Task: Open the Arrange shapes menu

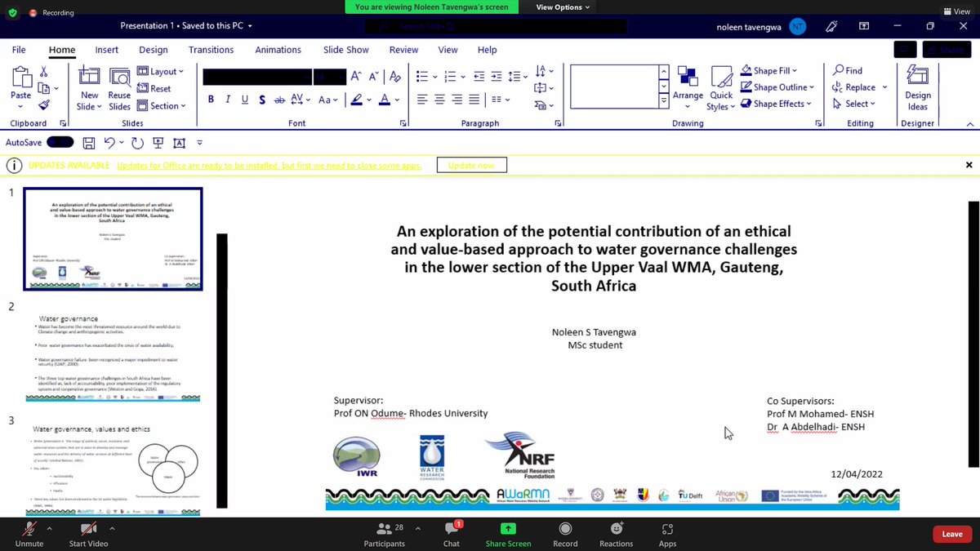Action: 688,88
